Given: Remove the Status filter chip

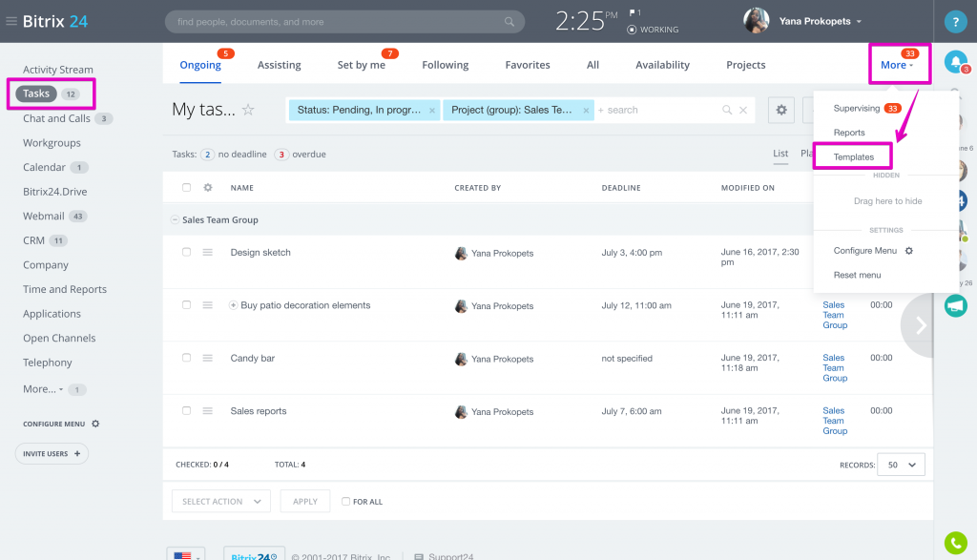Looking at the screenshot, I should coord(432,111).
